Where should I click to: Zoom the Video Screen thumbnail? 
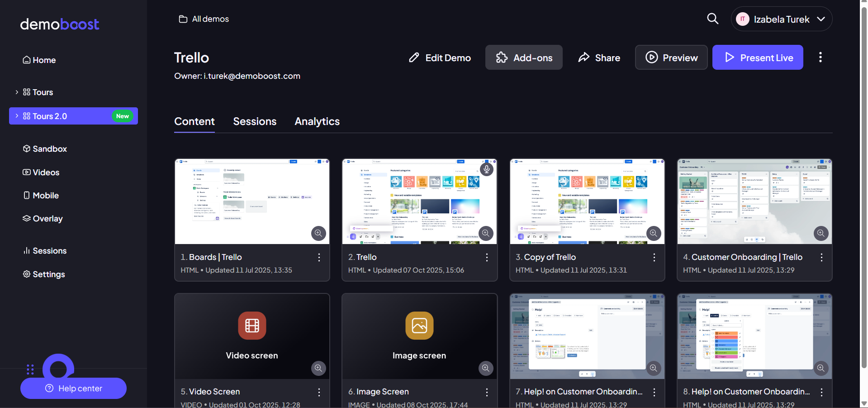coord(318,368)
